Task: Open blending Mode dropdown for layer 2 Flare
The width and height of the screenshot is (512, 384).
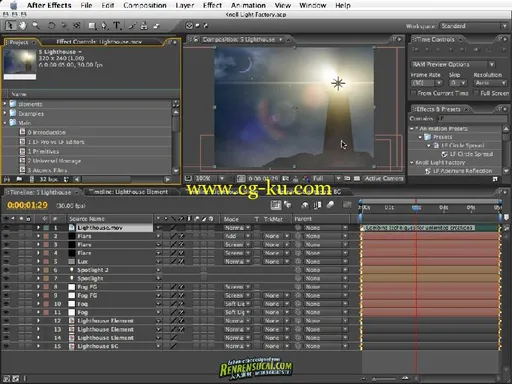Action: [x=237, y=236]
